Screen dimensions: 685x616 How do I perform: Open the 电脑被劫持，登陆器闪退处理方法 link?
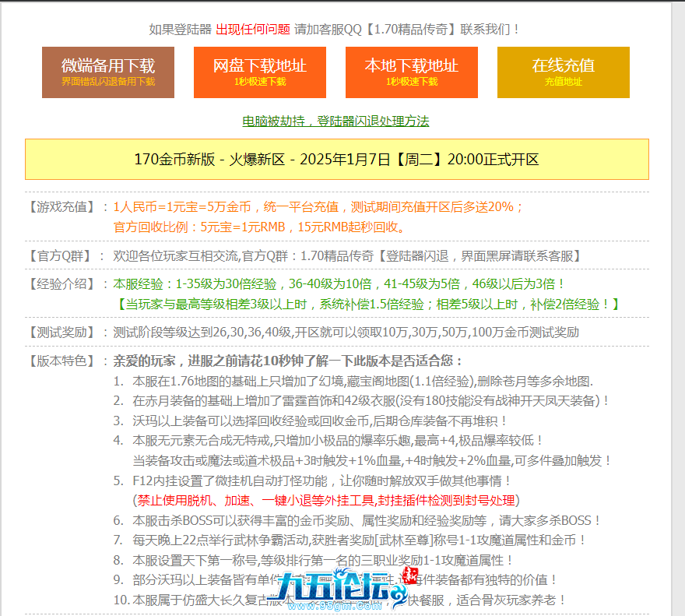(335, 121)
